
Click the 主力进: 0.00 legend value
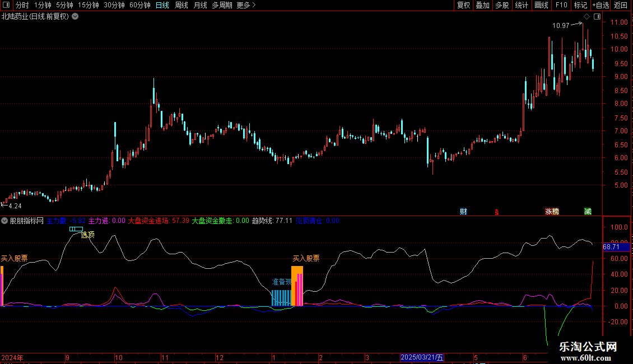[x=107, y=221]
